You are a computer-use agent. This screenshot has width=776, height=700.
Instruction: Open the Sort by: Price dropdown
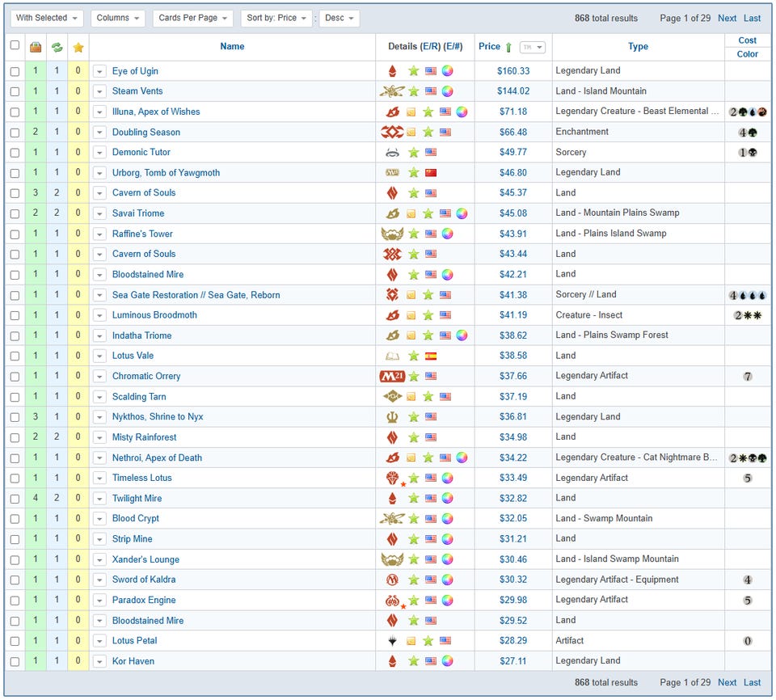276,18
